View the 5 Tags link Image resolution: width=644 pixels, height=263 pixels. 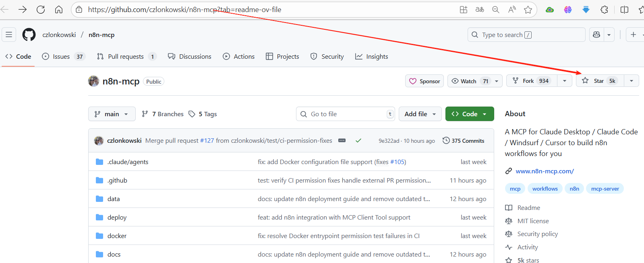203,114
